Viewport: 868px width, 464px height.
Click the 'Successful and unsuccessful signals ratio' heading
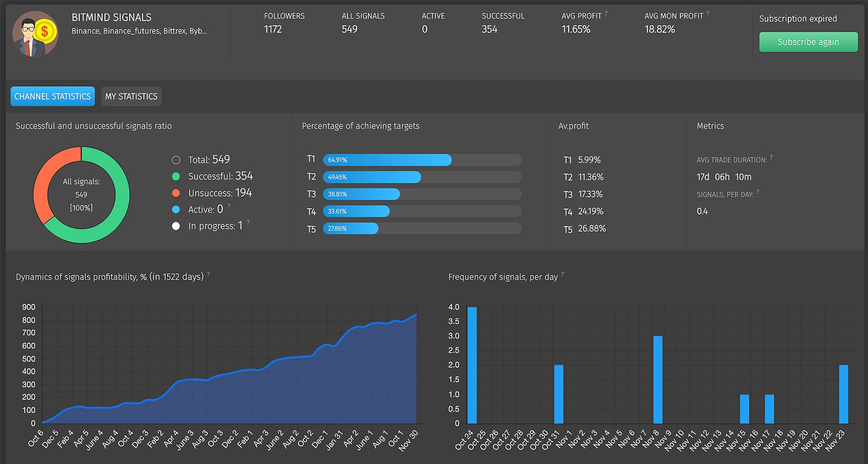pos(94,126)
